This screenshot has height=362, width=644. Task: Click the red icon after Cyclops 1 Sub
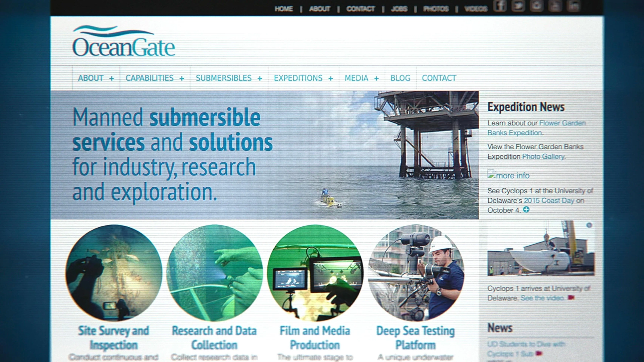pos(539,353)
